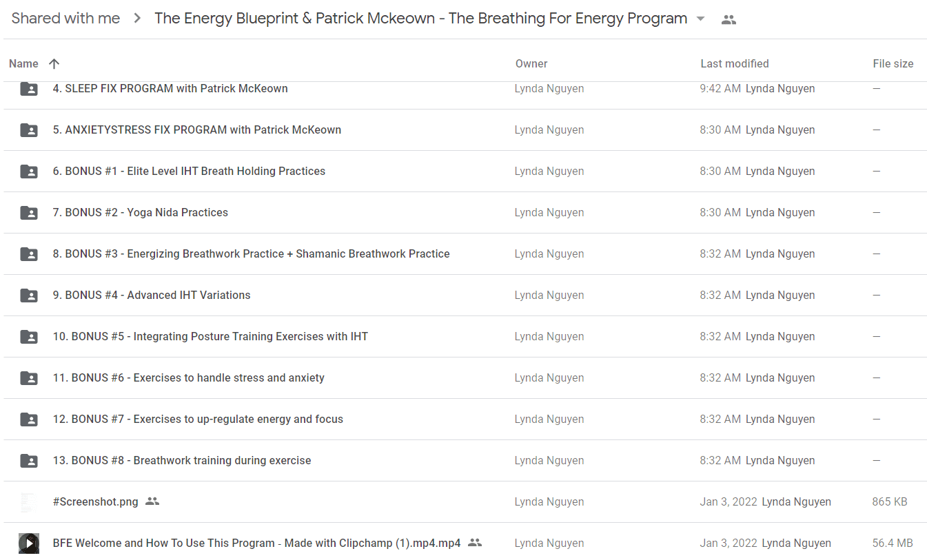Click Jan 3, 2022 date on #Screenshot.png row
This screenshot has height=560, width=927.
[x=728, y=501]
